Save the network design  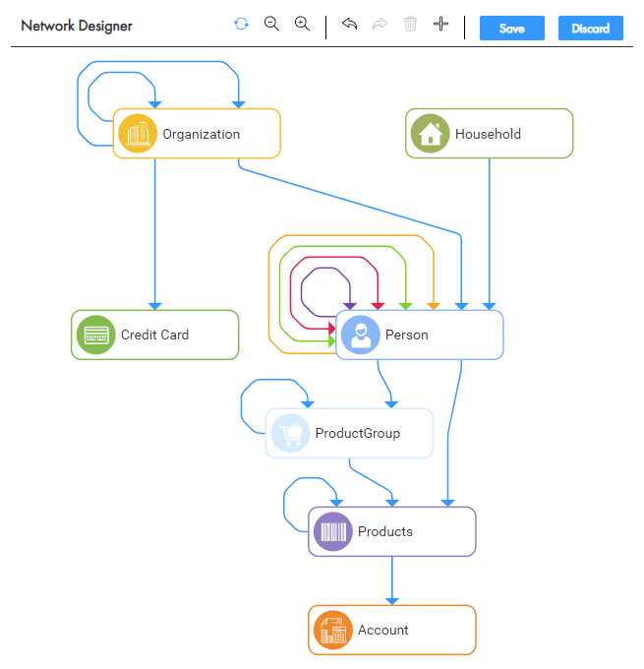[512, 29]
